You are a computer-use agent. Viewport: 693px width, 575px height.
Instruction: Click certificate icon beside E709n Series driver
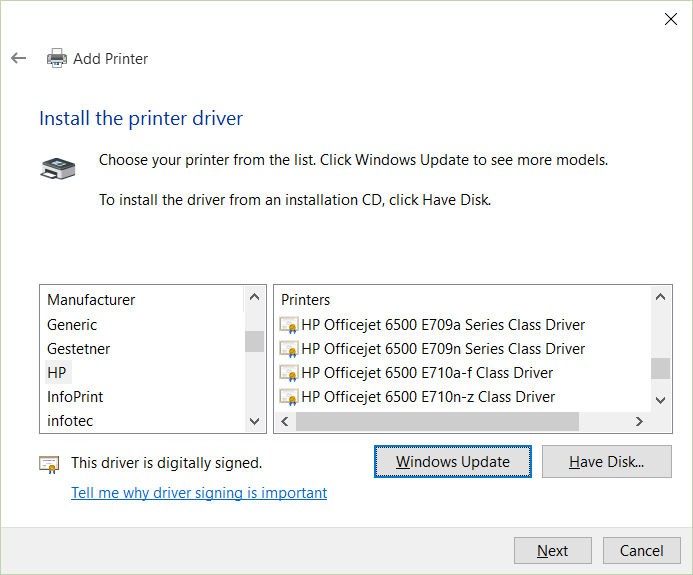289,349
